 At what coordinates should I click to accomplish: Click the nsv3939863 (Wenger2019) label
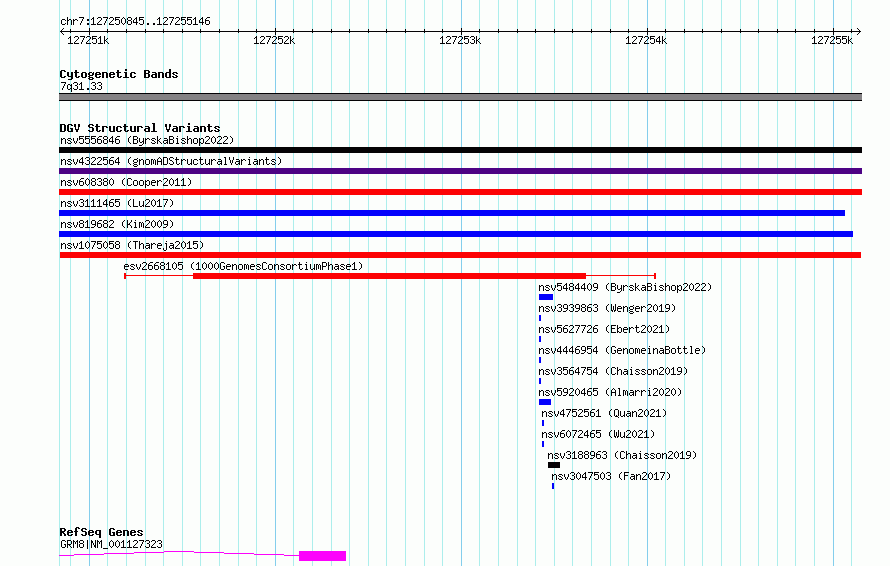[607, 308]
